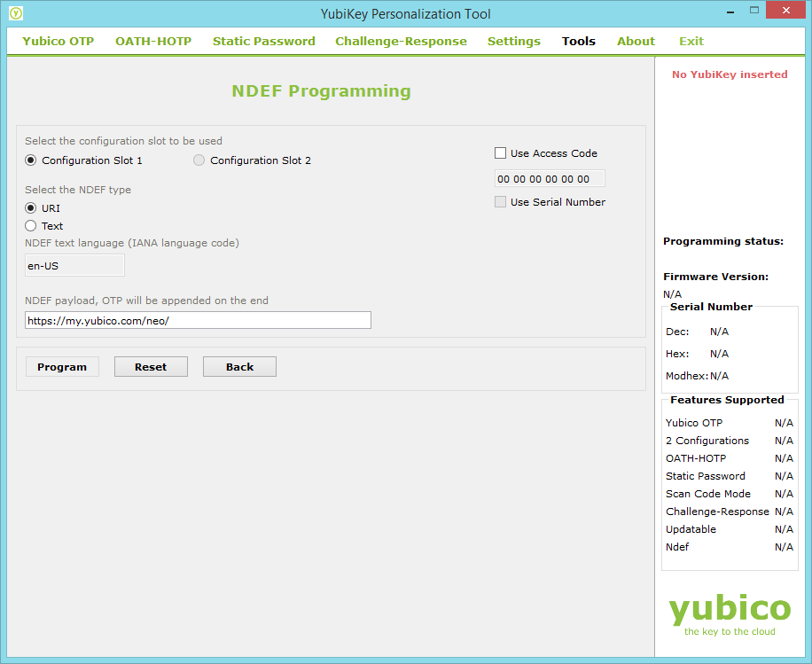The height and width of the screenshot is (664, 812).
Task: Click the NDEF text language field
Action: [x=74, y=265]
